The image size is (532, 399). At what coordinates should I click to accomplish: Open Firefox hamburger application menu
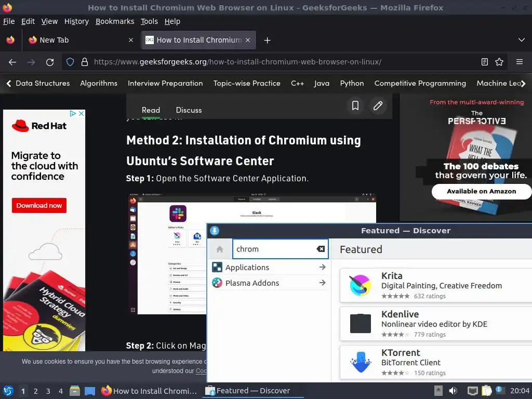coord(519,62)
